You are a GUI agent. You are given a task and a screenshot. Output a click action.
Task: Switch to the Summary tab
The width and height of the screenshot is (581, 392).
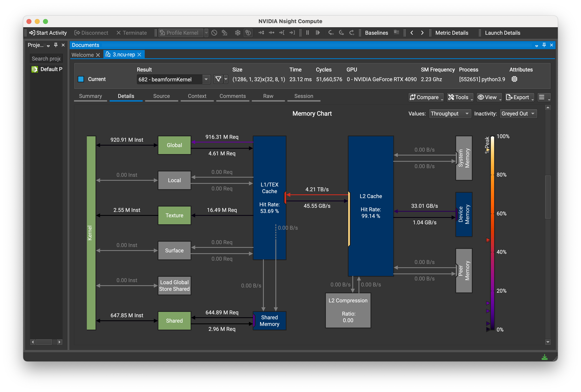point(90,96)
